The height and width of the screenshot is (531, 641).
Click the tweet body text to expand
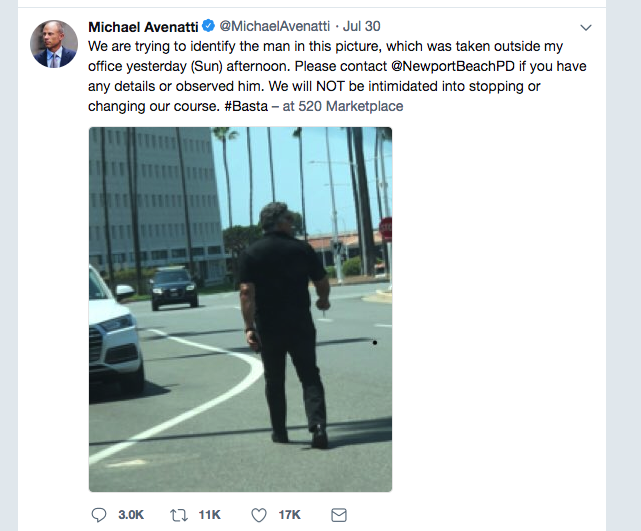(337, 76)
